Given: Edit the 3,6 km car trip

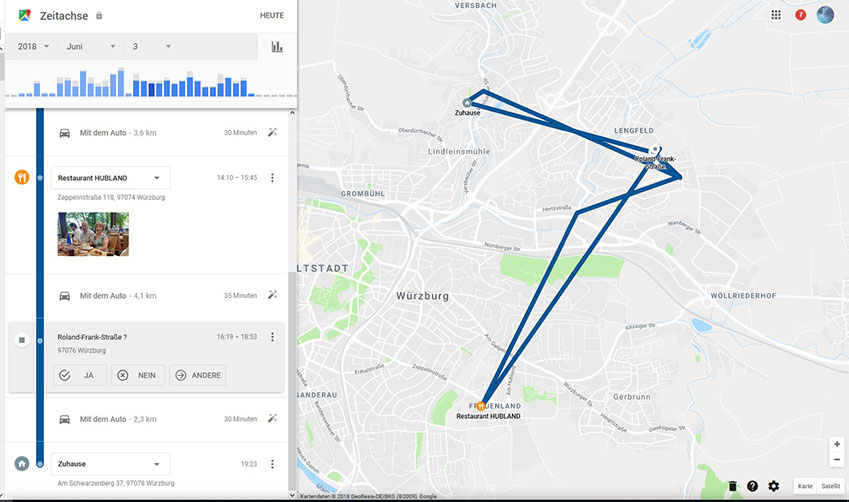Looking at the screenshot, I should [x=272, y=132].
